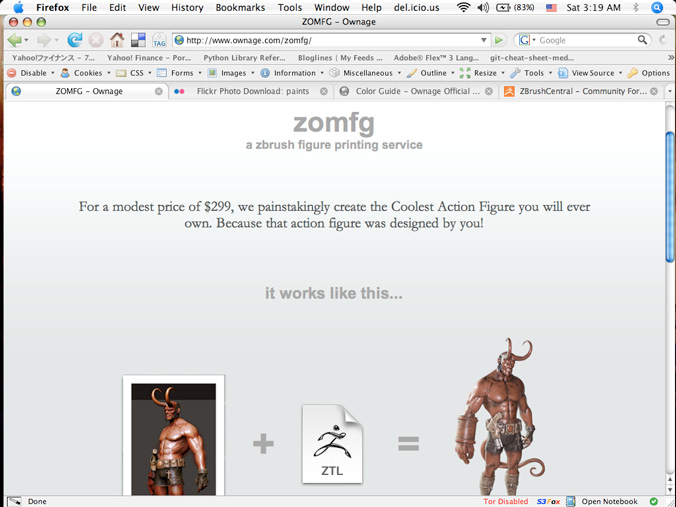Open the Yahoo! Finance bookmark

click(x=149, y=57)
